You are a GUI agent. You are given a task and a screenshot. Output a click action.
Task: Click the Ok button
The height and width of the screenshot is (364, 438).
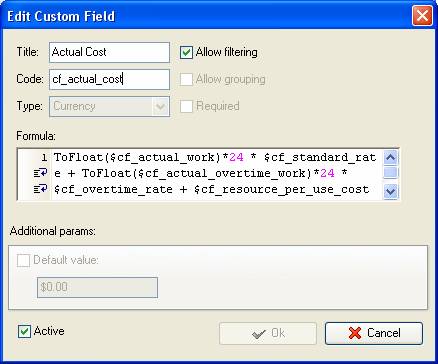coord(268,333)
